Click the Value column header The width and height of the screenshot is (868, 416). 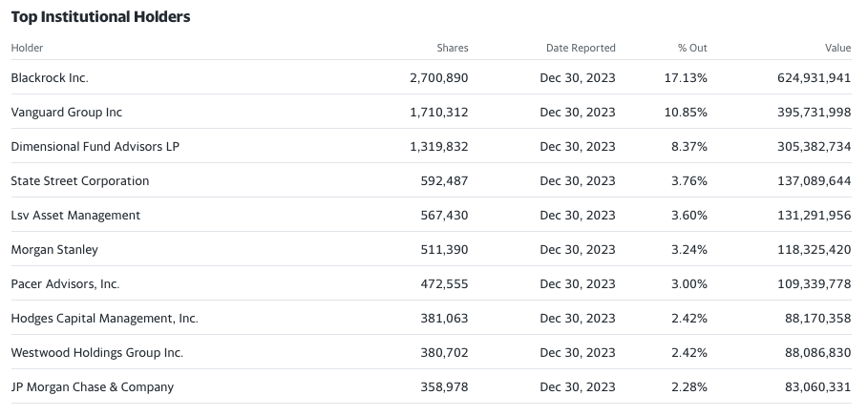(x=837, y=48)
